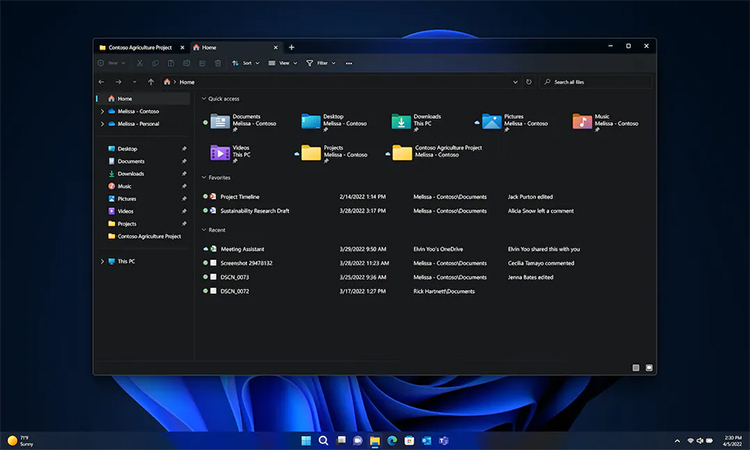Click the Videos folder icon in Quick access
Viewport: 750px width, 450px height.
pos(220,152)
